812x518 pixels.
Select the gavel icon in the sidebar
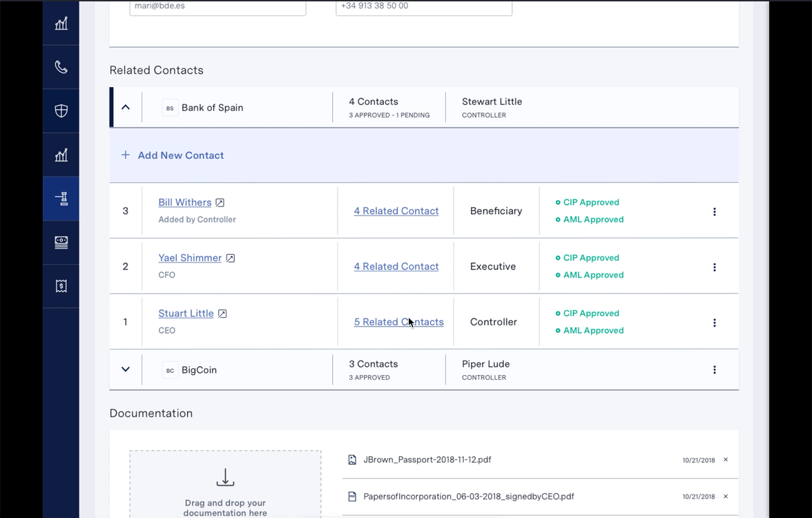61,199
